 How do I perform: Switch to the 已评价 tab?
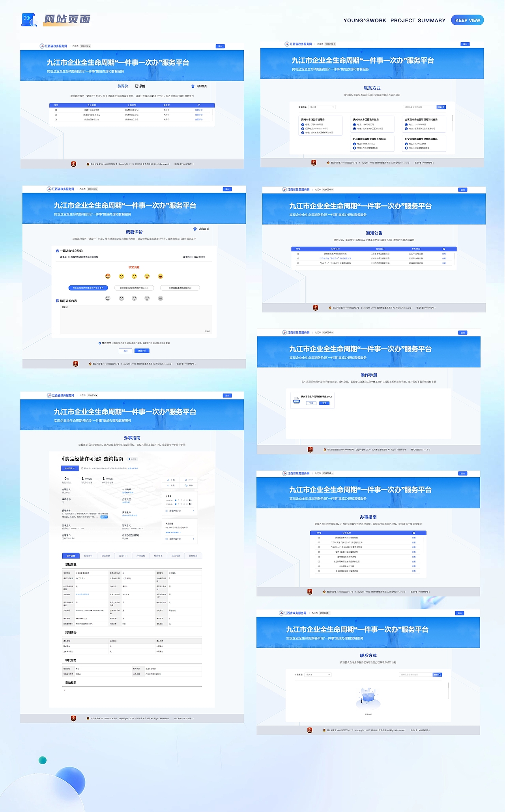[x=140, y=86]
